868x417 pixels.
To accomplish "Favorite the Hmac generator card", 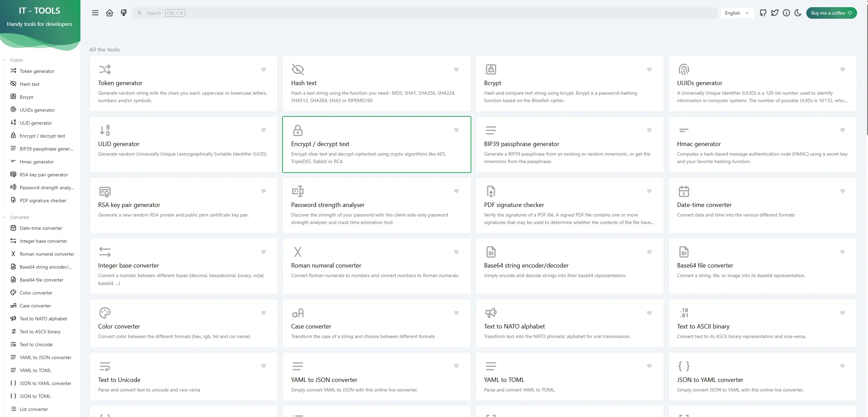I will tap(842, 130).
